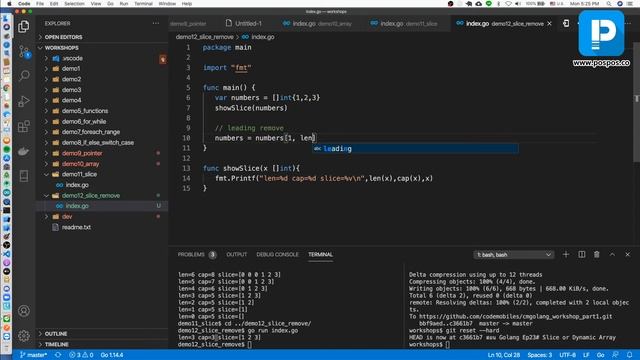Click the master branch status item
The height and width of the screenshot is (360, 640).
33,355
